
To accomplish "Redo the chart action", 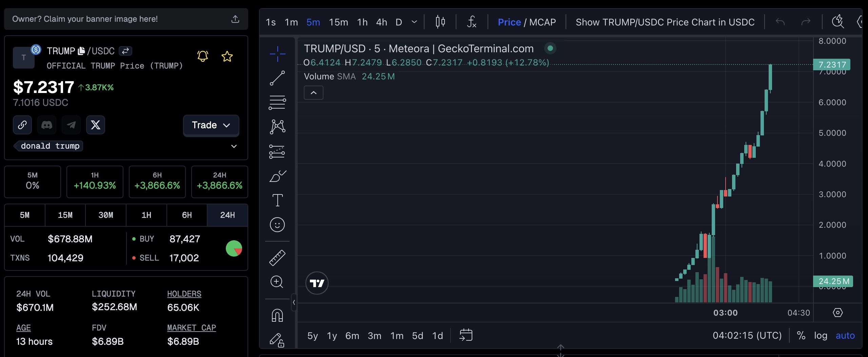I will click(806, 22).
